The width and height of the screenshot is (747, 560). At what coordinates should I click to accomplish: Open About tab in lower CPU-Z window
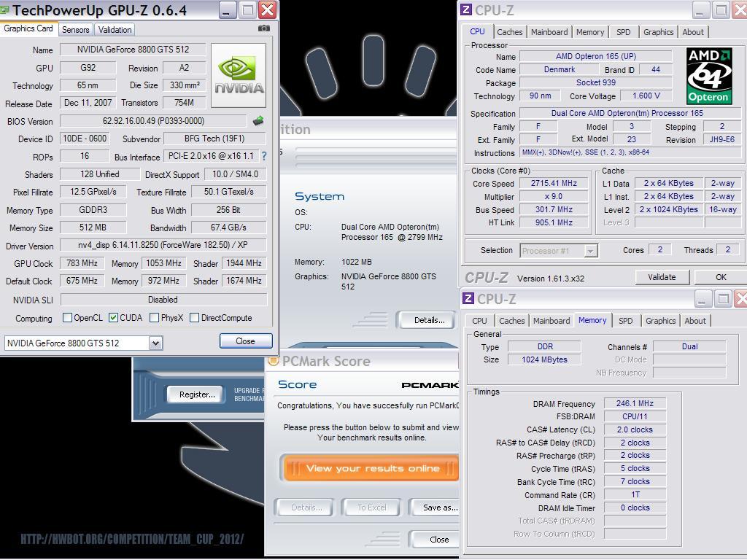(695, 321)
